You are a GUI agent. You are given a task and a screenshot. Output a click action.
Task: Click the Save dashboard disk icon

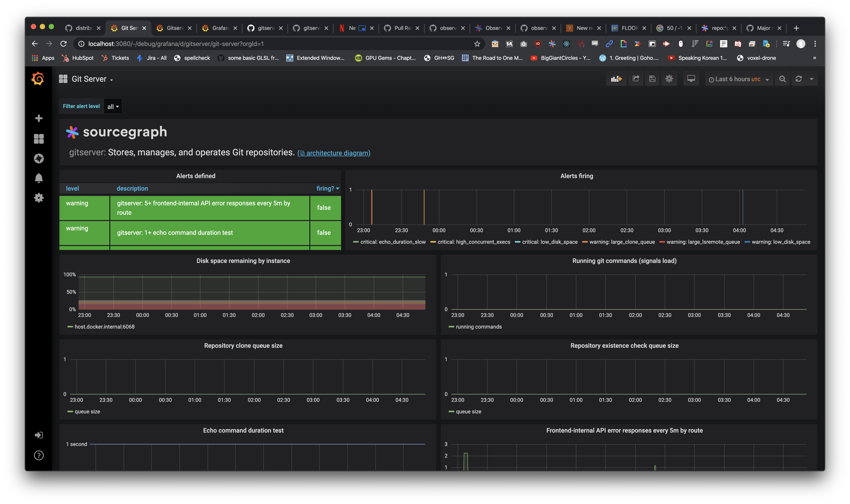pos(652,79)
